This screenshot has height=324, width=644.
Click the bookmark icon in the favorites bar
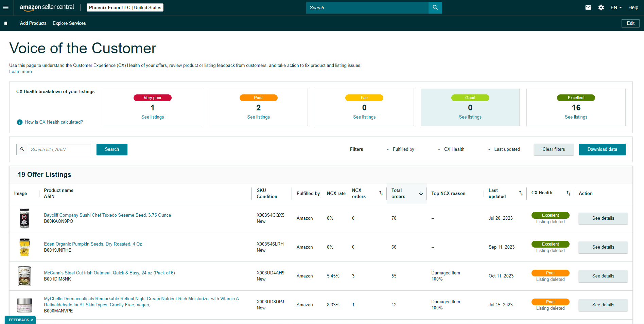6,23
